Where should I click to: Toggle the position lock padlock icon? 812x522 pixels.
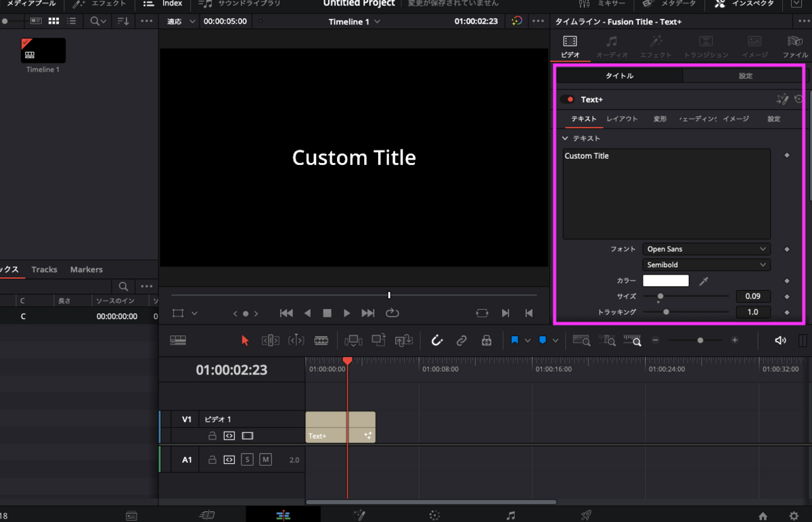click(x=486, y=341)
